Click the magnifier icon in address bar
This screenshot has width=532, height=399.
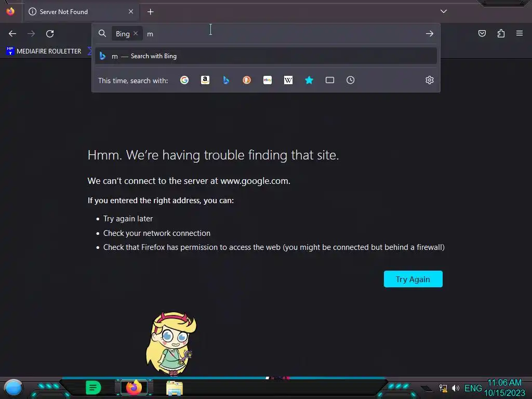[x=102, y=33]
